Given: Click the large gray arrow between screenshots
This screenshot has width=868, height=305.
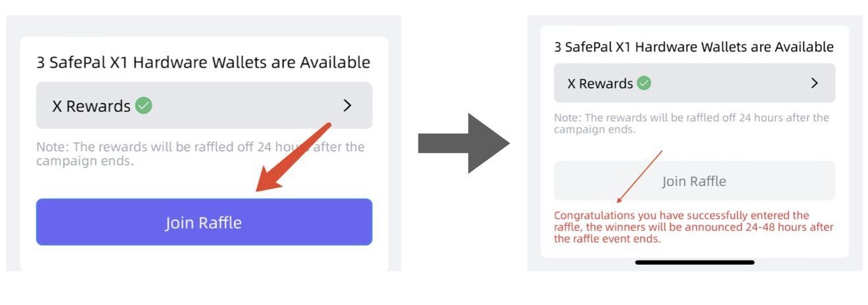Looking at the screenshot, I should [464, 143].
